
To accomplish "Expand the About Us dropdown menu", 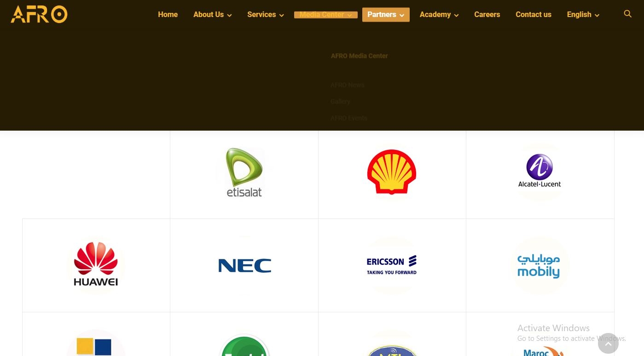I will point(212,15).
